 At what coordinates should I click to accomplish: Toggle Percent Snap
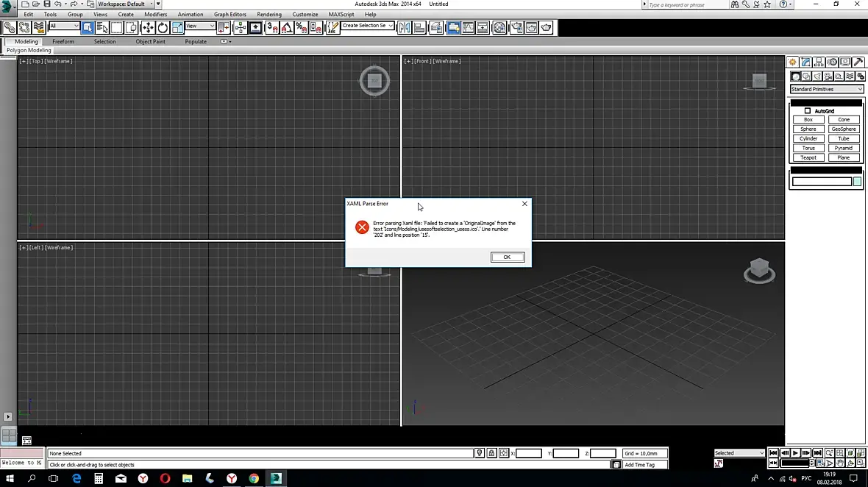301,28
